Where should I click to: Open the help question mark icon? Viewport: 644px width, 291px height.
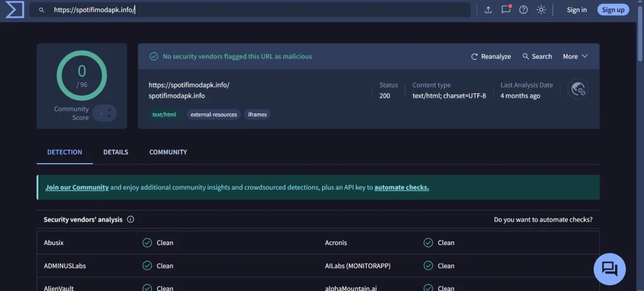click(523, 10)
